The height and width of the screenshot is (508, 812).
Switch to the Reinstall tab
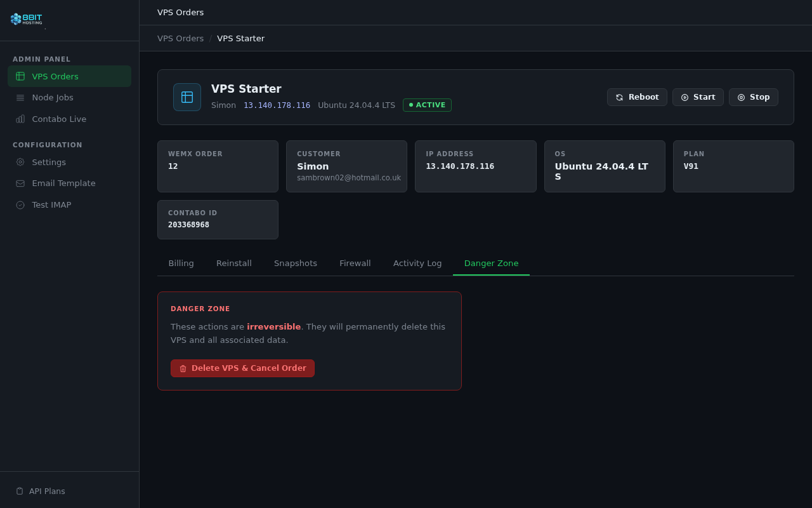pos(234,263)
